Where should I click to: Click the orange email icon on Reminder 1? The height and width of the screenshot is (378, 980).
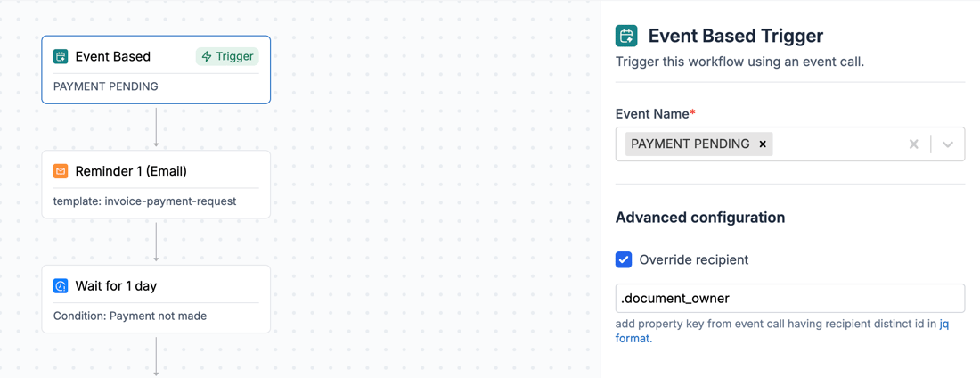(x=61, y=171)
